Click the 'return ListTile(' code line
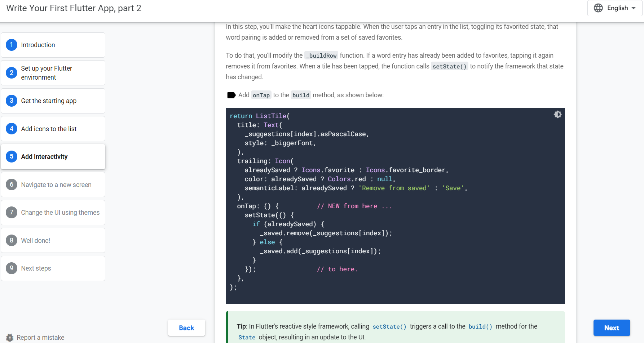Viewport: 644px width, 343px height. click(x=260, y=116)
